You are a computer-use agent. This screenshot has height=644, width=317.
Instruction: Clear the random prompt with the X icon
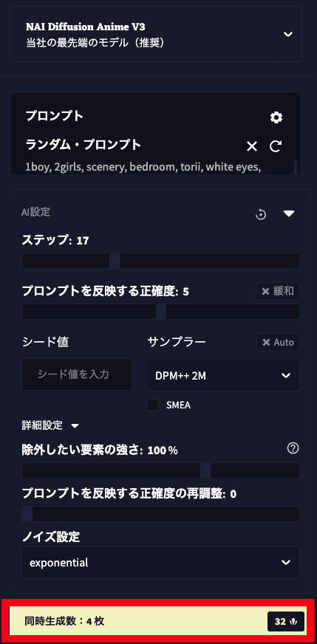(252, 145)
